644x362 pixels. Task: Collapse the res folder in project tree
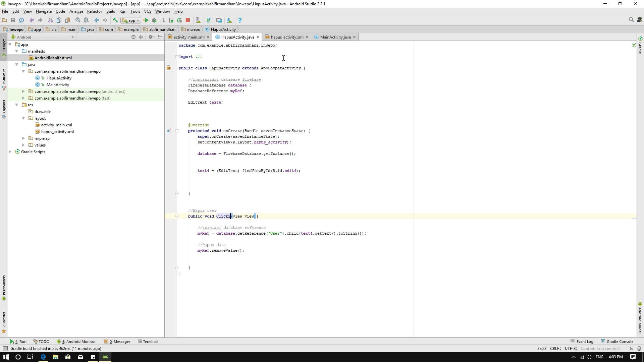click(16, 105)
